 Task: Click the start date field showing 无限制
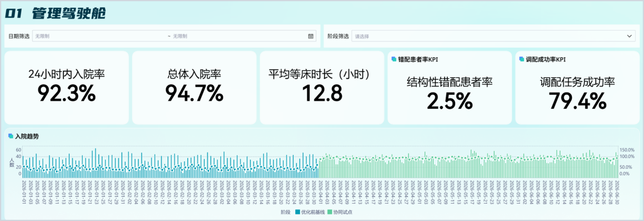click(x=100, y=36)
